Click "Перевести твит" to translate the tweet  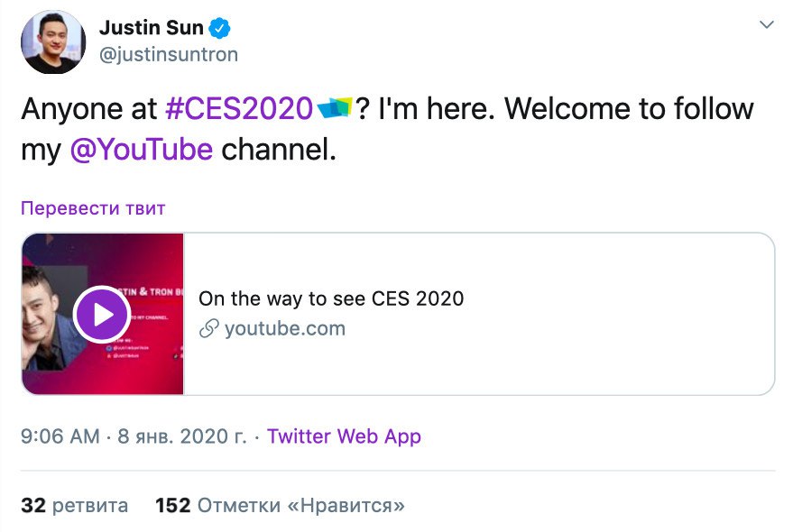(x=93, y=208)
